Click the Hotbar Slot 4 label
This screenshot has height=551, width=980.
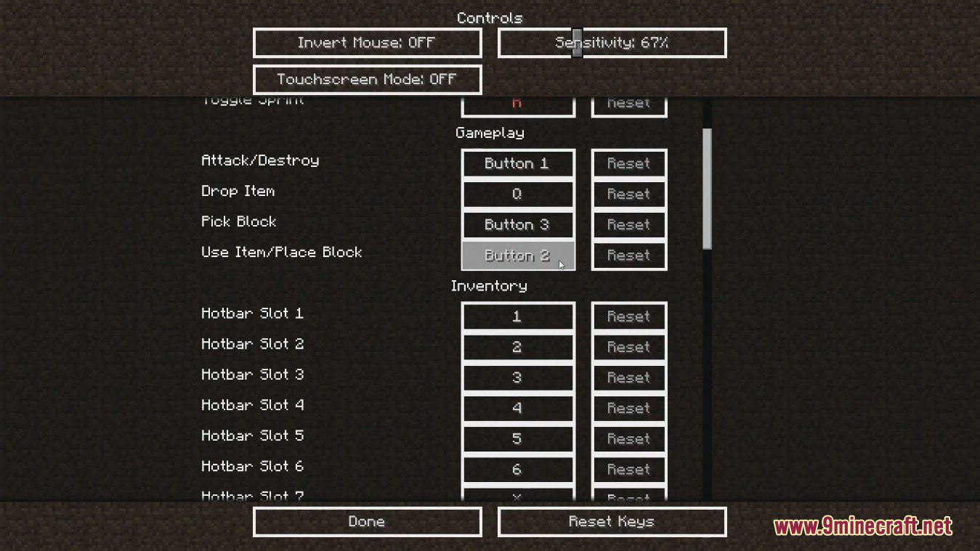tap(253, 405)
